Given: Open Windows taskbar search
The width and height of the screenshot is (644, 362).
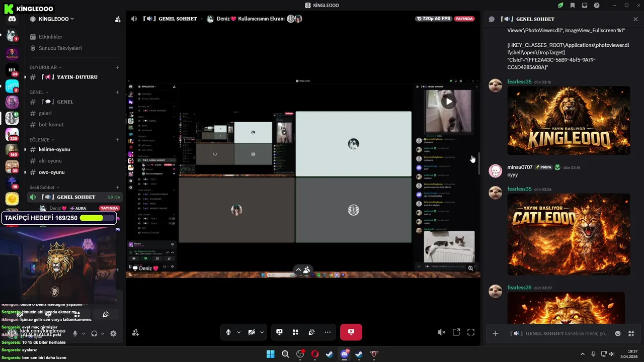Looking at the screenshot, I should pos(285,354).
